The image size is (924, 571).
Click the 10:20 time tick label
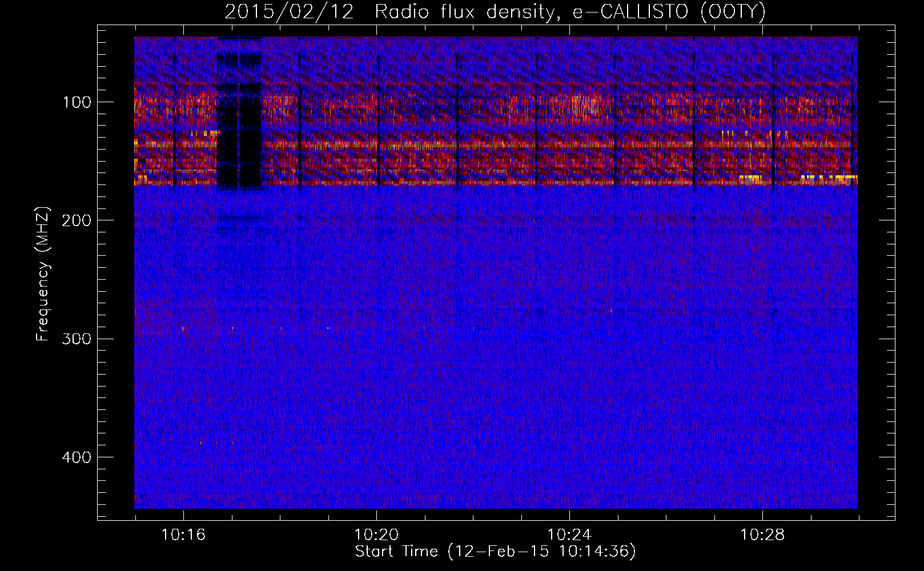[x=376, y=535]
